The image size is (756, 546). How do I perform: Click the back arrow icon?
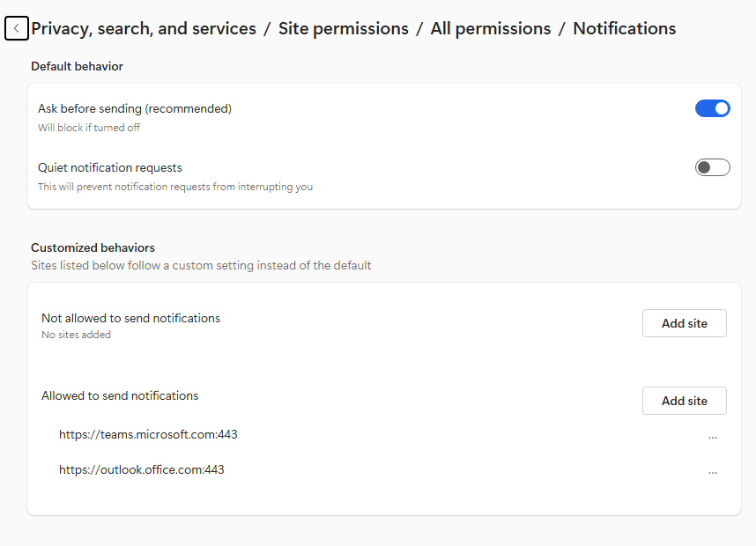click(16, 28)
